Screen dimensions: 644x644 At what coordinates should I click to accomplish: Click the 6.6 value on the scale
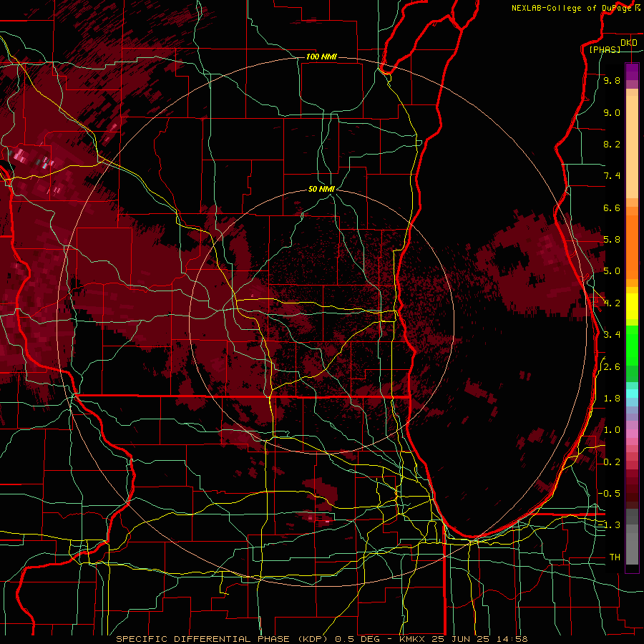[x=612, y=208]
